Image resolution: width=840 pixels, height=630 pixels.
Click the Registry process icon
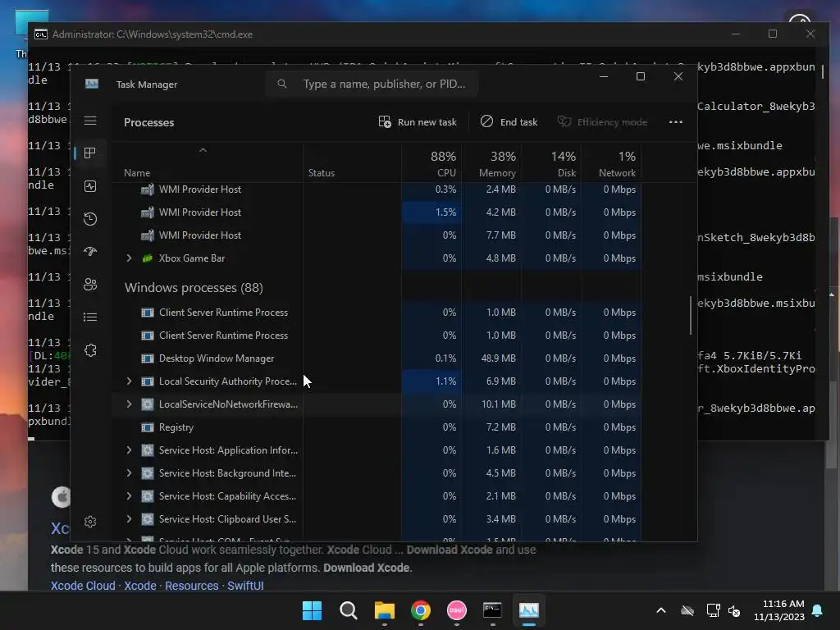(148, 427)
